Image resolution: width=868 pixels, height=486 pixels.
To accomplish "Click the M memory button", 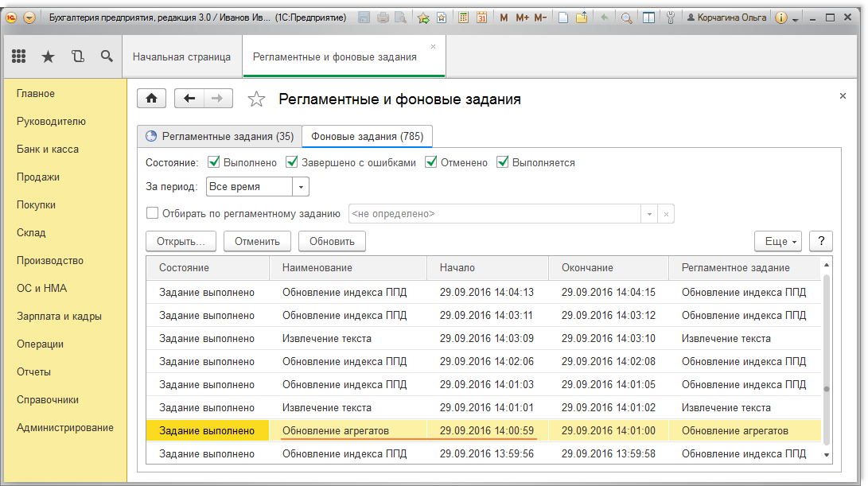I will pyautogui.click(x=504, y=17).
